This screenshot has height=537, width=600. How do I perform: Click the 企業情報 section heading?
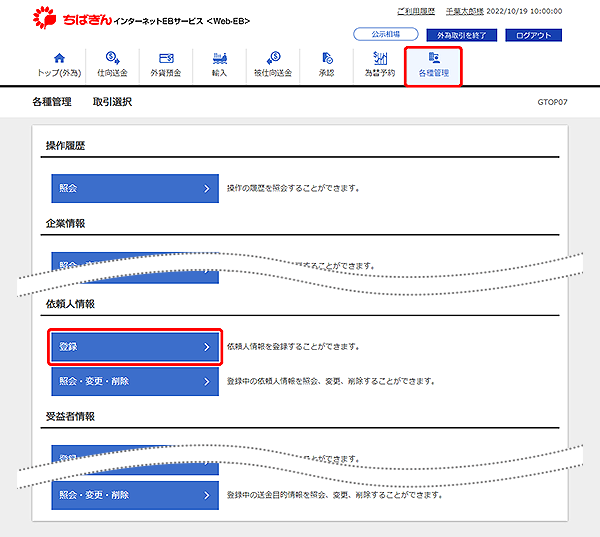65,224
